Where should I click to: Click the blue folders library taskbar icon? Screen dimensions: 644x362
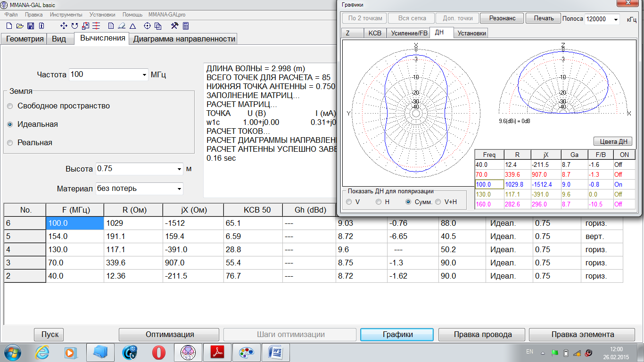(x=100, y=352)
